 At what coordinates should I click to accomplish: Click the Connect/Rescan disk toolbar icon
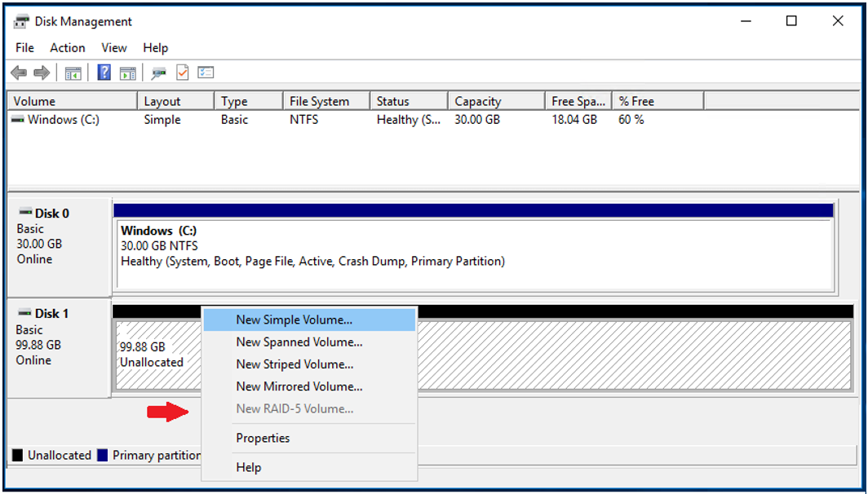click(159, 73)
